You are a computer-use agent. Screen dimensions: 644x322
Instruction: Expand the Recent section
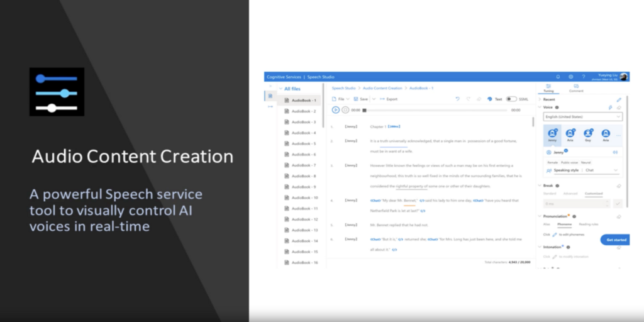(540, 99)
